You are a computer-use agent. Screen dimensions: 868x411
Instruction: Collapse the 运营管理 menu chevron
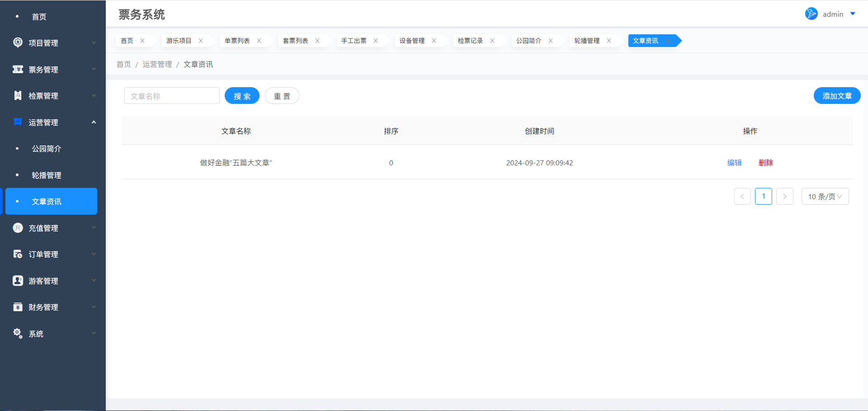94,122
